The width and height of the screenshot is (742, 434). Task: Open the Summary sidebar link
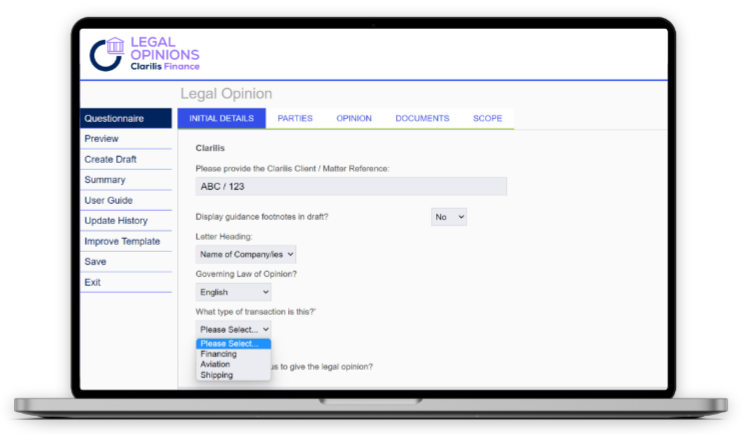coord(125,180)
